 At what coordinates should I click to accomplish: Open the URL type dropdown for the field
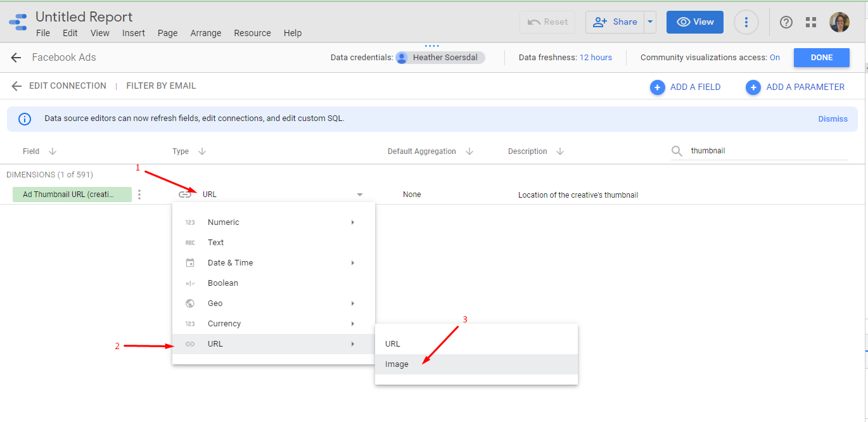coord(359,195)
